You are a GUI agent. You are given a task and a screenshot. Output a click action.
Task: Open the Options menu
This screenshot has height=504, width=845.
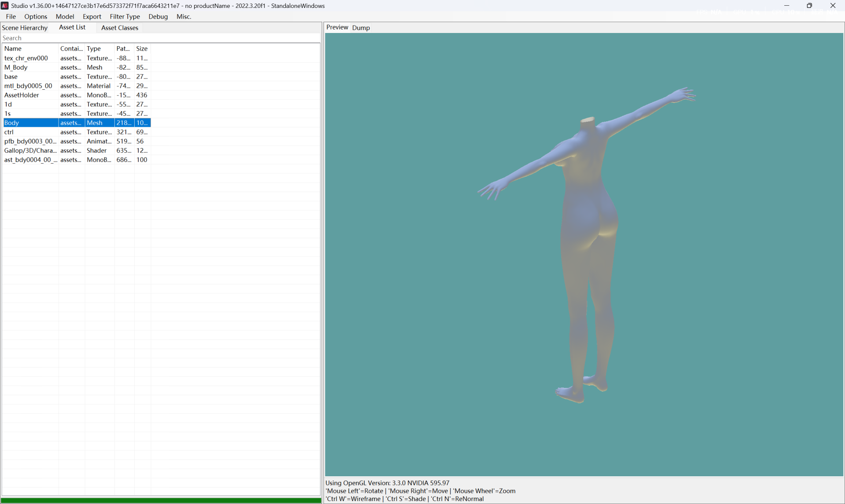(x=36, y=16)
